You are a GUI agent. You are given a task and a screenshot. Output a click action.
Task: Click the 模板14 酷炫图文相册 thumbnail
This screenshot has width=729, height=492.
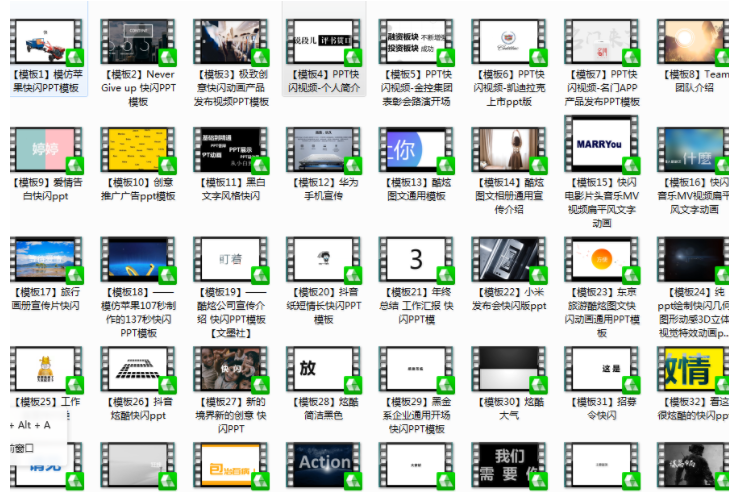(509, 150)
